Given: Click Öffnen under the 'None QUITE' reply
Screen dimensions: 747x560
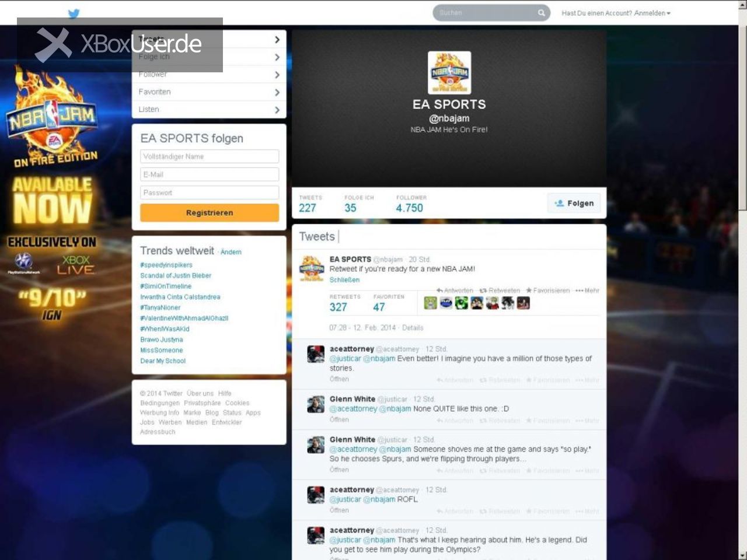Looking at the screenshot, I should (x=339, y=420).
